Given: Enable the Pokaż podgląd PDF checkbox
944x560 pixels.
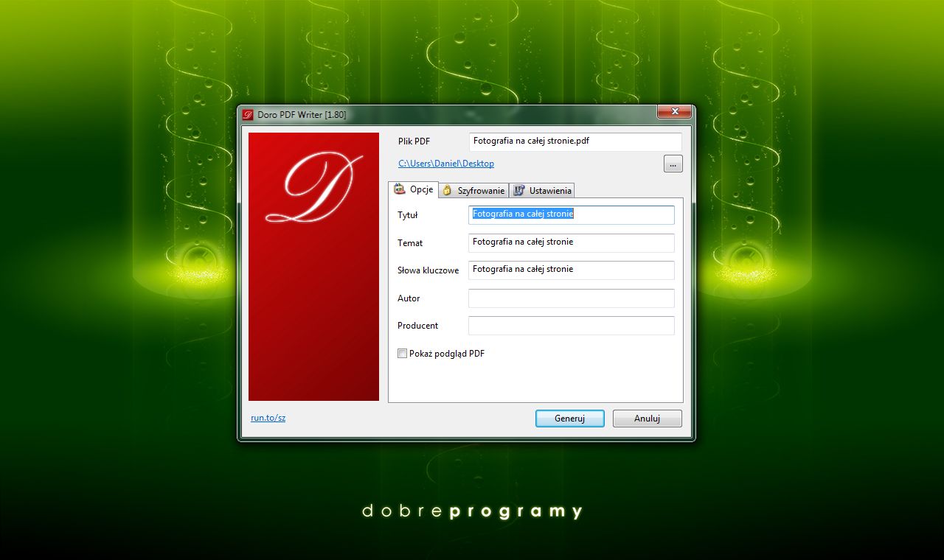Looking at the screenshot, I should tap(402, 354).
